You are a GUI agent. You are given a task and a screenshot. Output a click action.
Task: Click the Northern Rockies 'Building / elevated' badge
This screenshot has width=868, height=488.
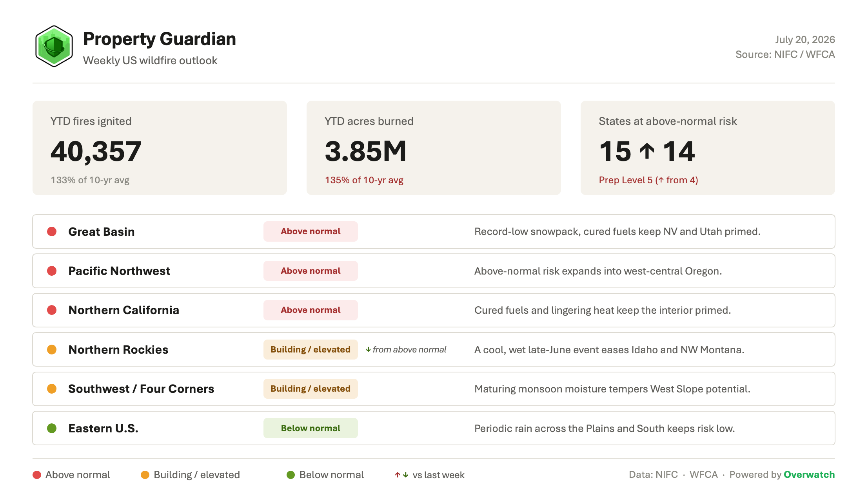pos(311,349)
